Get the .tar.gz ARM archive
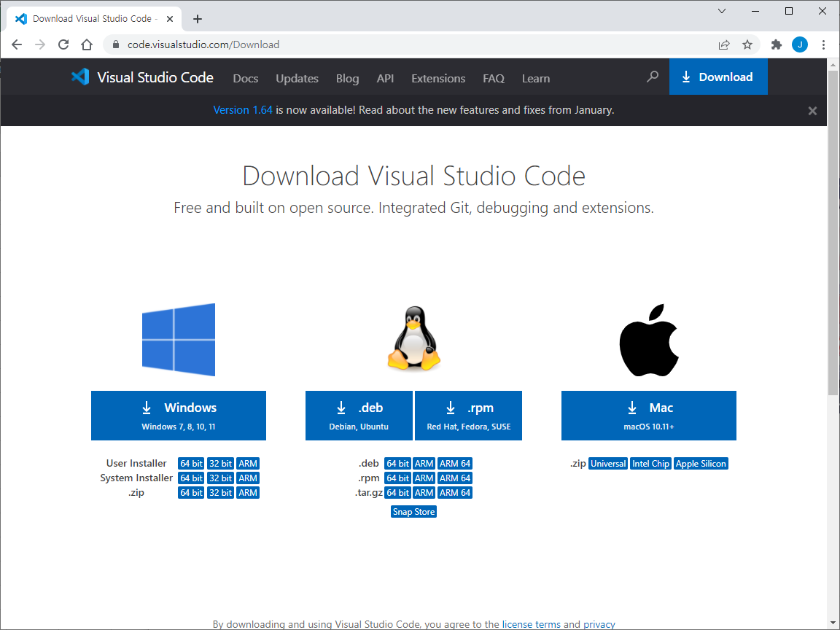This screenshot has width=840, height=630. 424,492
